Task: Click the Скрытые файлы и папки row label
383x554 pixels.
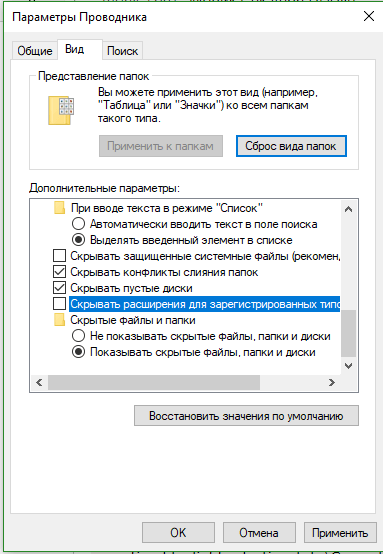Action: tap(133, 320)
